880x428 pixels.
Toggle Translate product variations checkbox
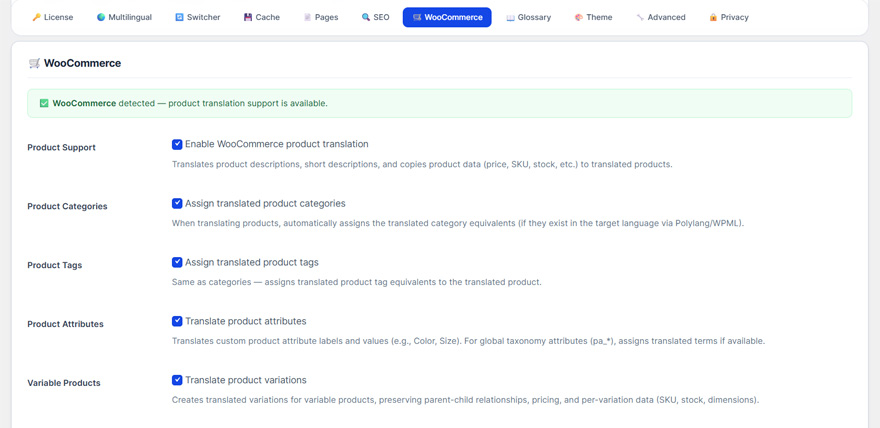pos(177,380)
